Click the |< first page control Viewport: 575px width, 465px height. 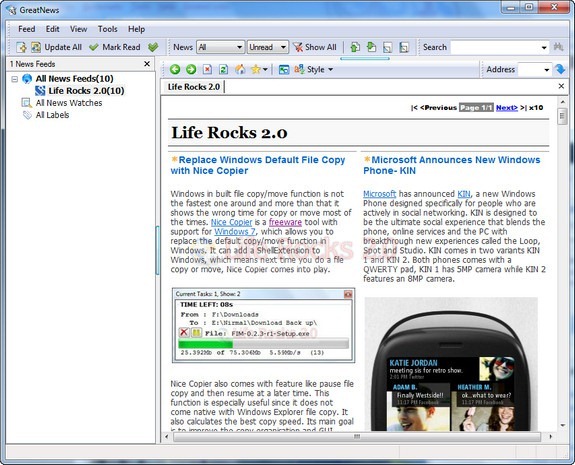click(x=414, y=107)
